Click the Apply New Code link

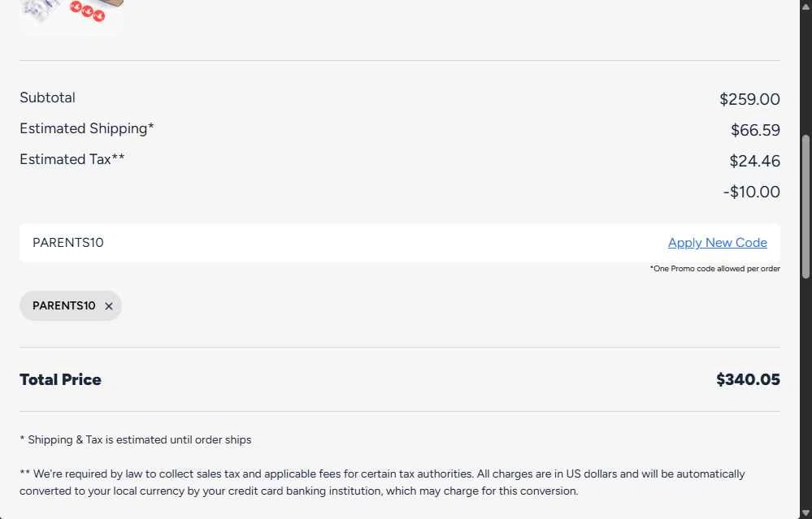(x=717, y=243)
